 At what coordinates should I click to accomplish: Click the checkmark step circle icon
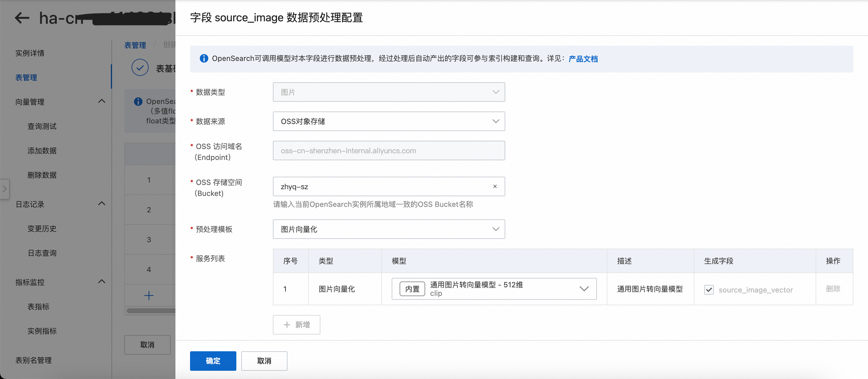(140, 68)
